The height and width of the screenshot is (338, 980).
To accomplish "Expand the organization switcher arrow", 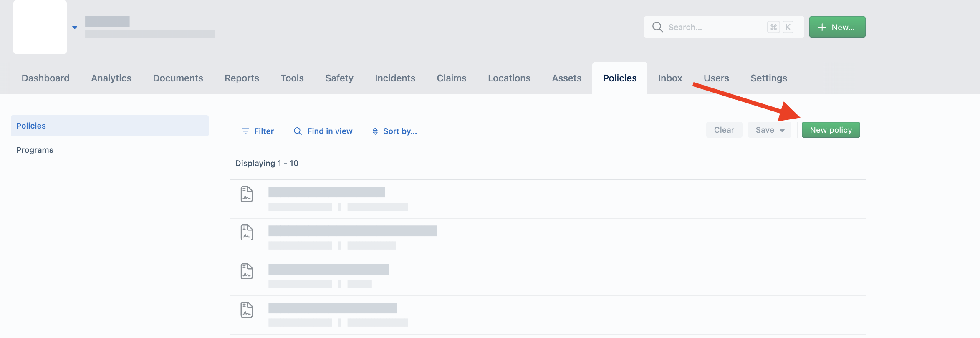I will pos(75,28).
